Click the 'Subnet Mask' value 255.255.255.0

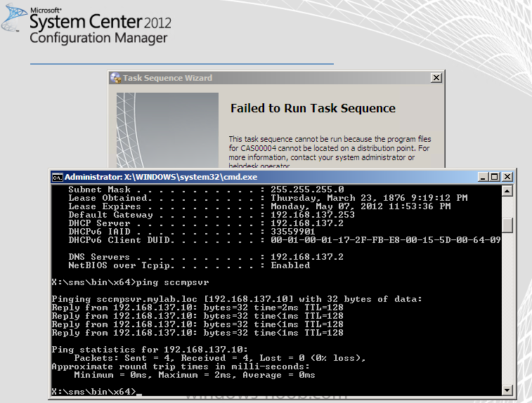(307, 190)
